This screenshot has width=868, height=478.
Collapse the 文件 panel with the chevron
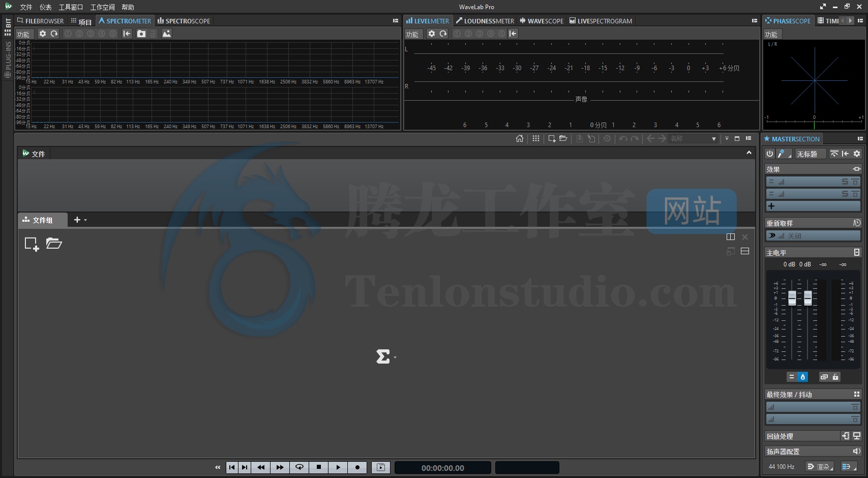[749, 153]
